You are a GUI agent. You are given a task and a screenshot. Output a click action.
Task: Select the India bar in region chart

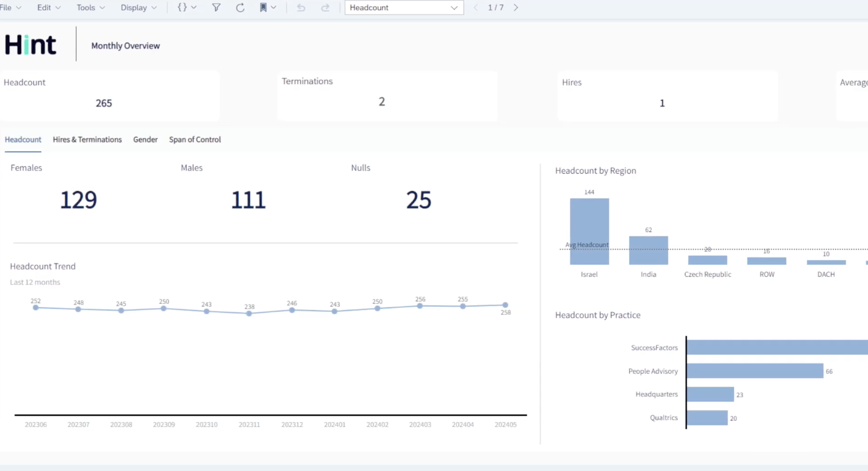click(x=648, y=250)
